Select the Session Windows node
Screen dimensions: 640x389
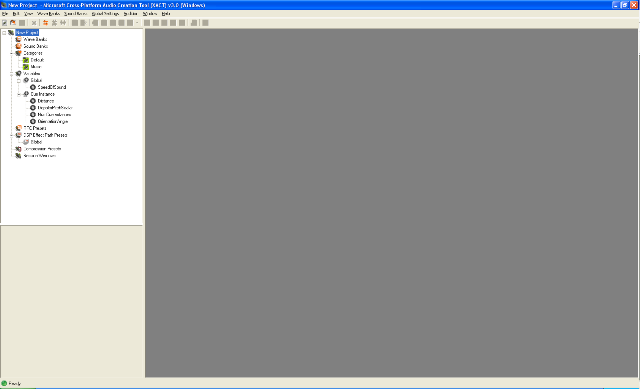point(40,156)
